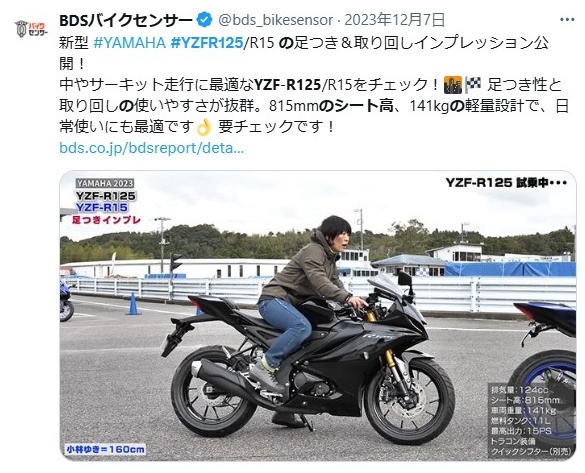Follow the bds.co.jp/bdsreport link
The height and width of the screenshot is (473, 585).
click(151, 148)
